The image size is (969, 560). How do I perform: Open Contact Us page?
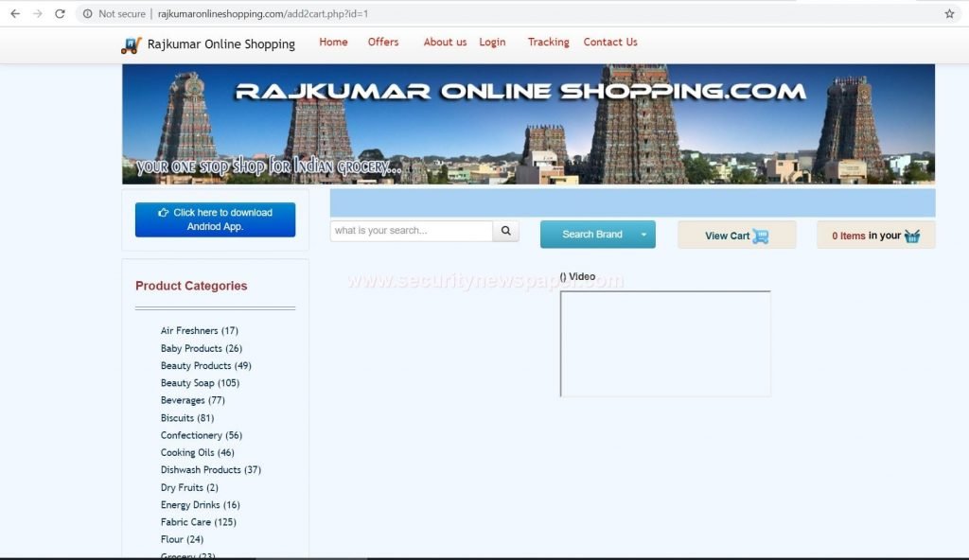(x=610, y=42)
